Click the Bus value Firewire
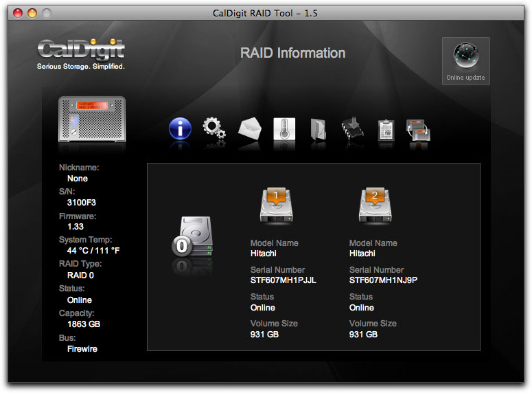Image resolution: width=532 pixels, height=393 pixels. click(x=82, y=349)
